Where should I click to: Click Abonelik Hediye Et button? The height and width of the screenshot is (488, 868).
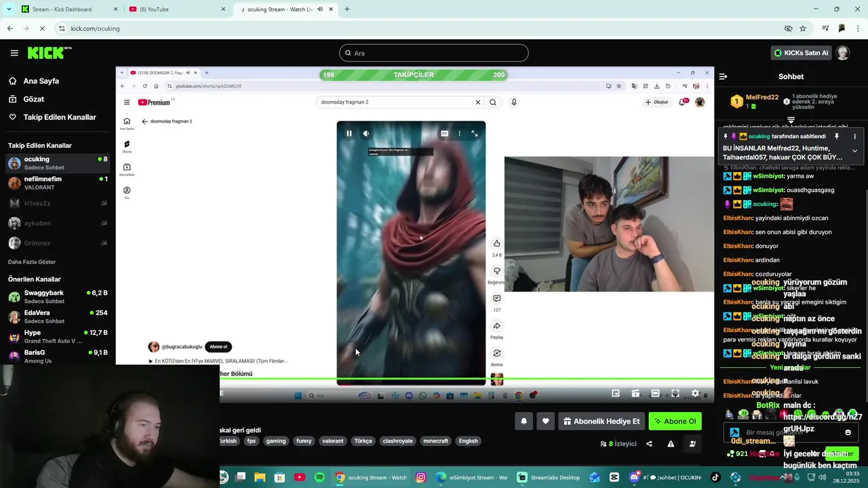pyautogui.click(x=601, y=421)
